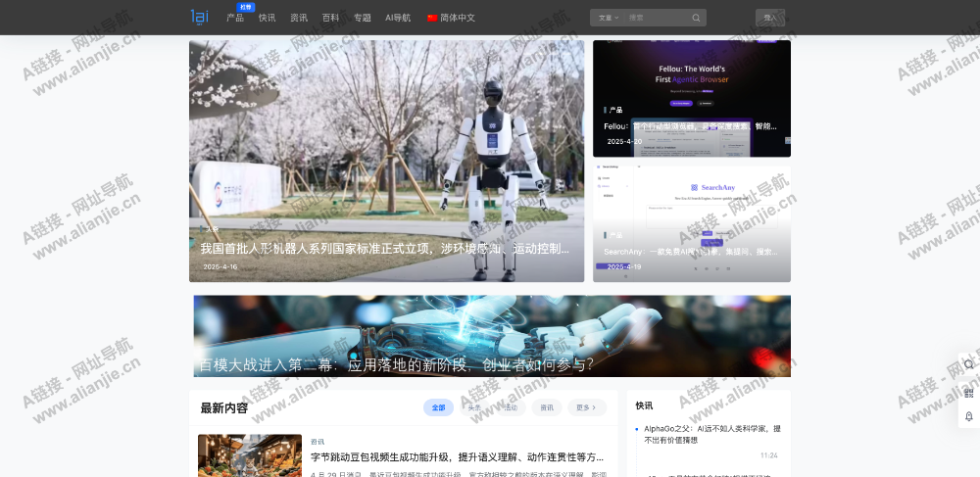Click the 登入 login button
Image resolution: width=980 pixels, height=477 pixels.
769,18
